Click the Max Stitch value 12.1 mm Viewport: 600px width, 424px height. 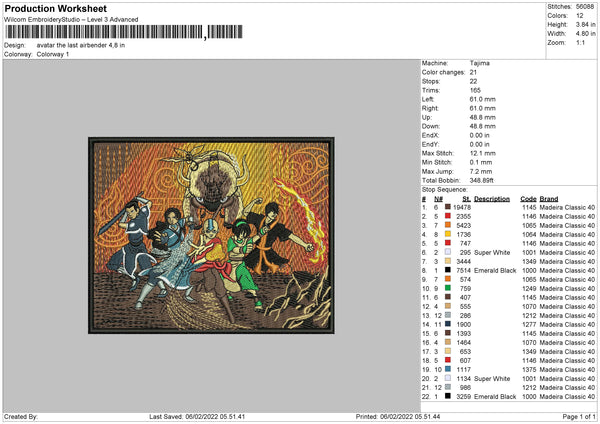pos(483,153)
